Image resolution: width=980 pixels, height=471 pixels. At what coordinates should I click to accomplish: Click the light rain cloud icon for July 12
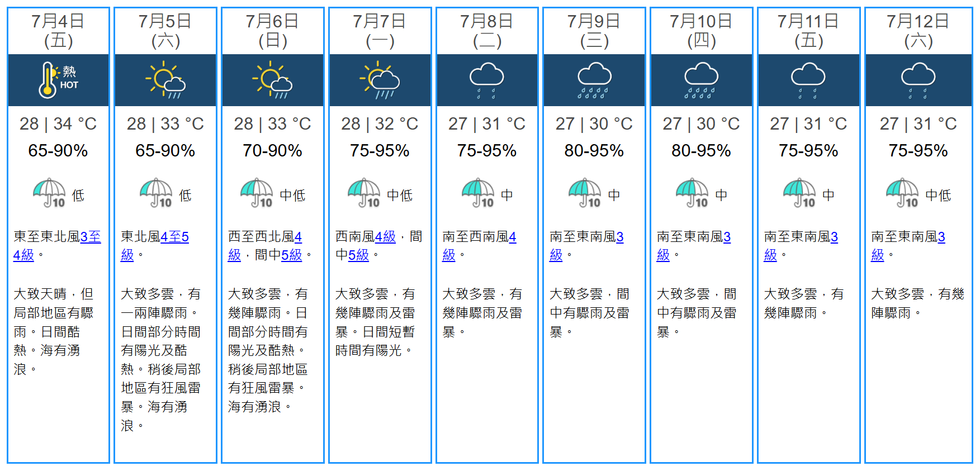point(918,80)
